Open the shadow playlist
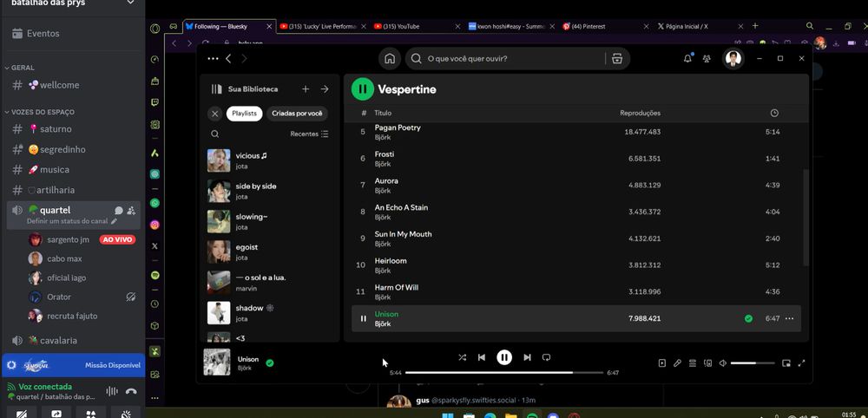 click(x=270, y=313)
